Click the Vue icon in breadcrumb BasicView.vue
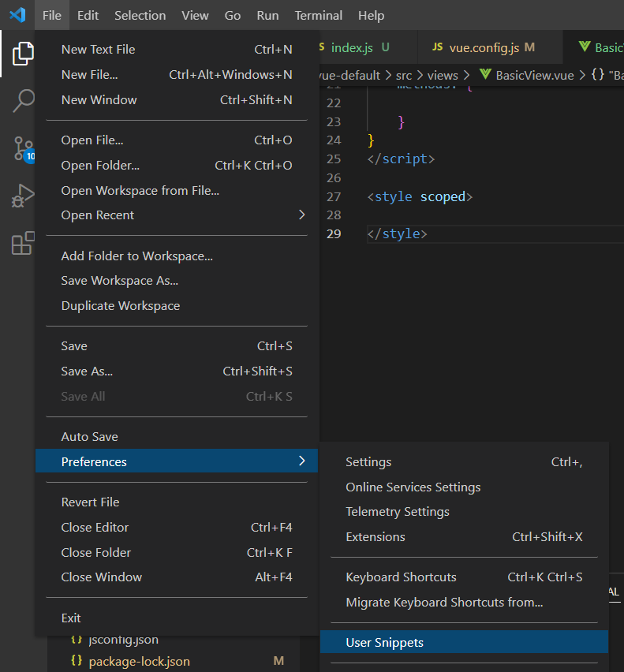The image size is (624, 672). [485, 75]
